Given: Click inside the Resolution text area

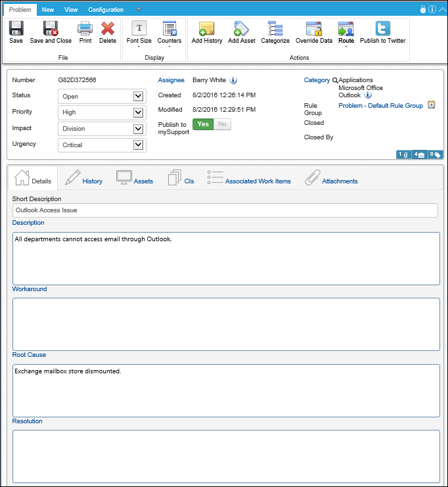Looking at the screenshot, I should click(227, 457).
